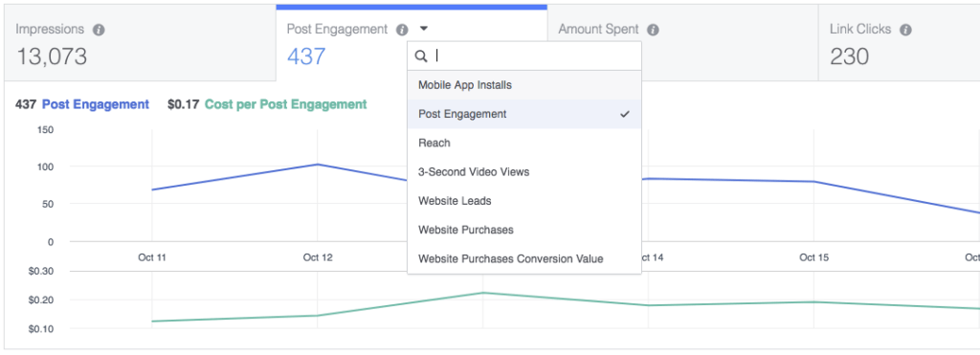
Task: Choose 3-Second Video Views option
Action: (x=524, y=172)
